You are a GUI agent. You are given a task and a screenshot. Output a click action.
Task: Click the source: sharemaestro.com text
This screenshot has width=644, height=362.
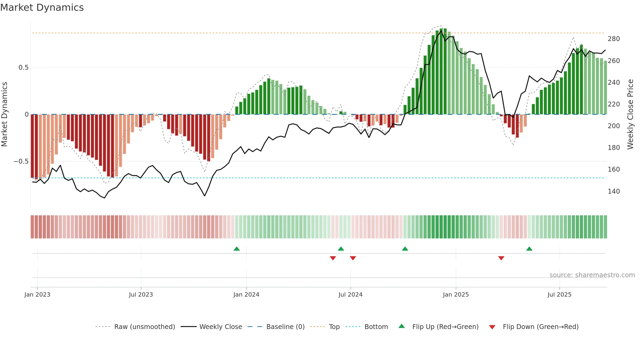[592, 275]
